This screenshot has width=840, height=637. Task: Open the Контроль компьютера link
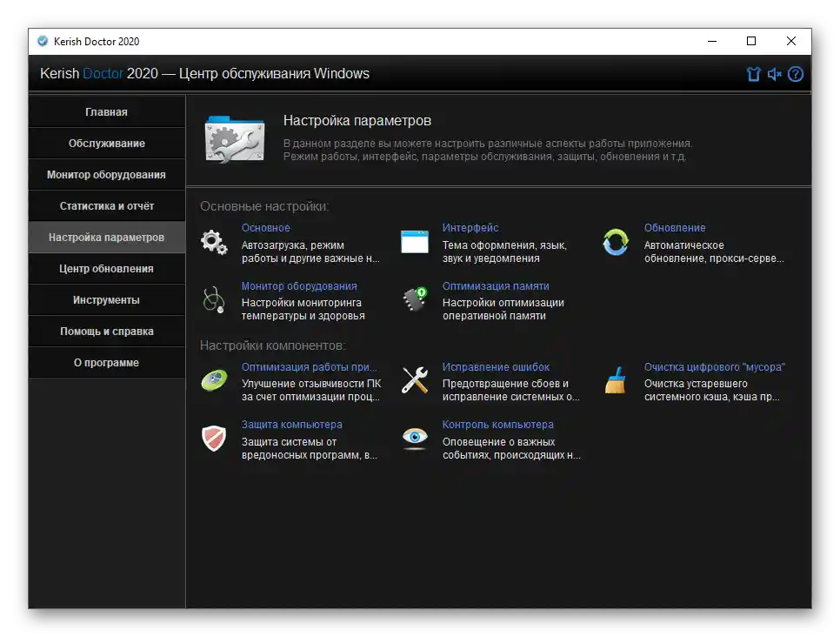pyautogui.click(x=497, y=424)
